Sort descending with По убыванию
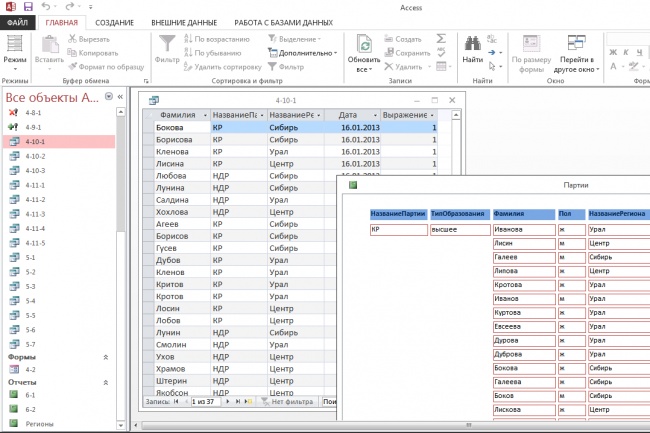650x433 pixels. (x=213, y=53)
